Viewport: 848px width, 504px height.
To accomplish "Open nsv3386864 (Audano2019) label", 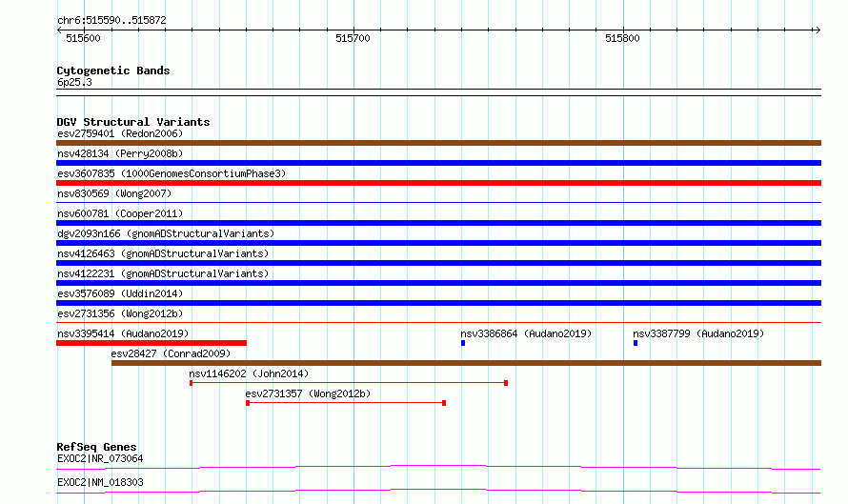I will [526, 333].
